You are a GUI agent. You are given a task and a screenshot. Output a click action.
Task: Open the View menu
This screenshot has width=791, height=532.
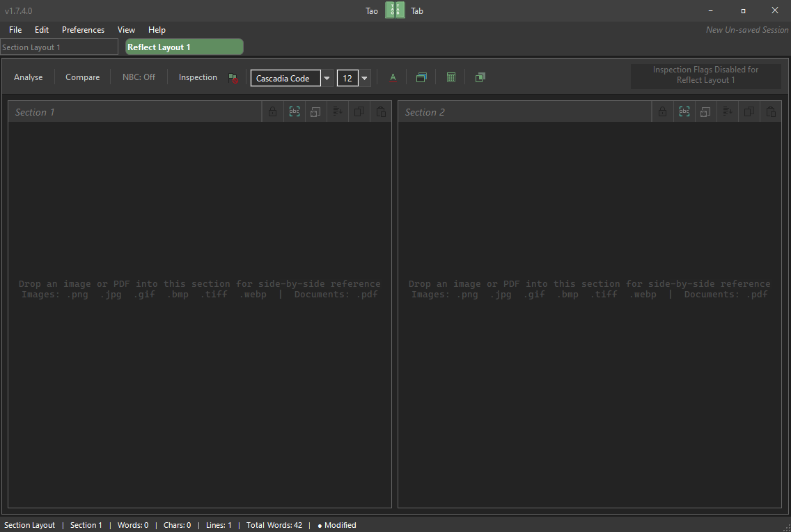click(126, 30)
